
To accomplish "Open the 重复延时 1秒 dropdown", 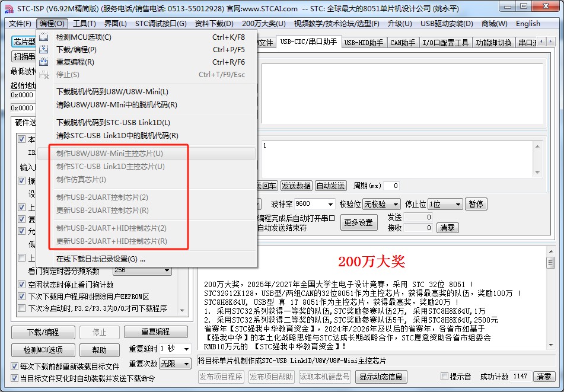I will pyautogui.click(x=175, y=349).
